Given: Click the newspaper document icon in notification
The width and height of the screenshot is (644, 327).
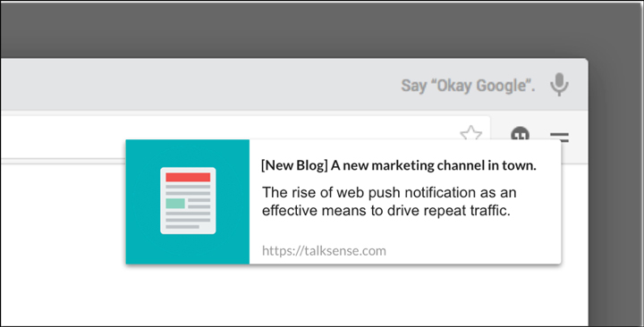Looking at the screenshot, I should point(188,201).
